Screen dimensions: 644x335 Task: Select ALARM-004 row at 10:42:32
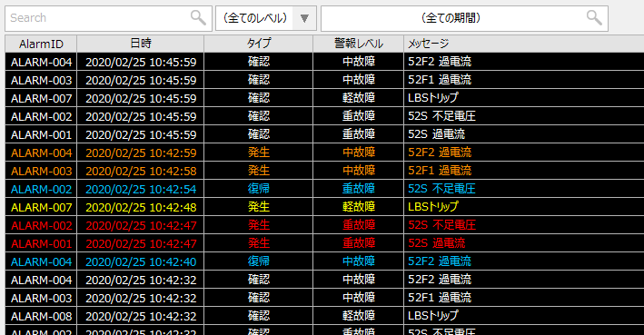coord(324,280)
